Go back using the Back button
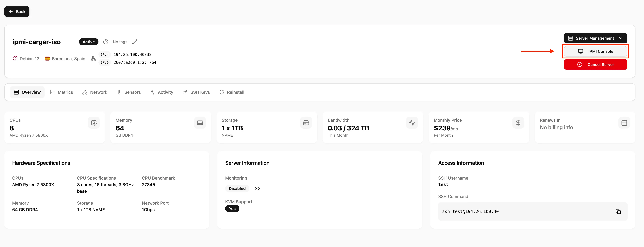Image resolution: width=644 pixels, height=247 pixels. [x=17, y=12]
